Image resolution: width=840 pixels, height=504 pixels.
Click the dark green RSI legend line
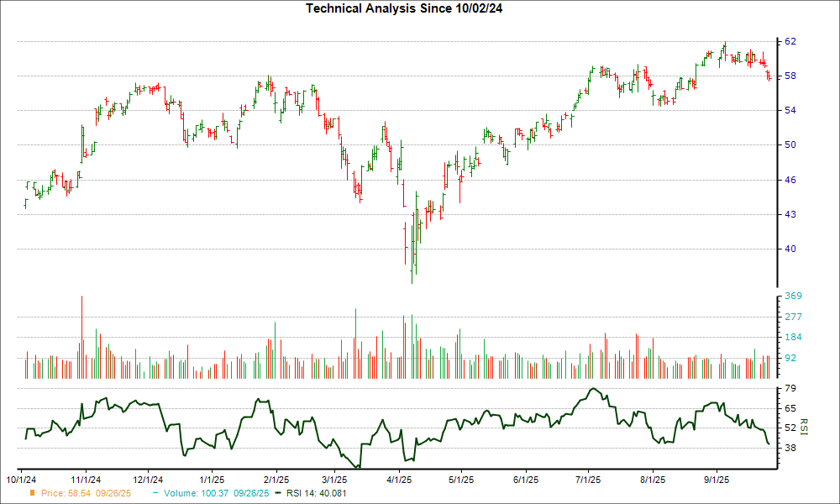pos(280,493)
